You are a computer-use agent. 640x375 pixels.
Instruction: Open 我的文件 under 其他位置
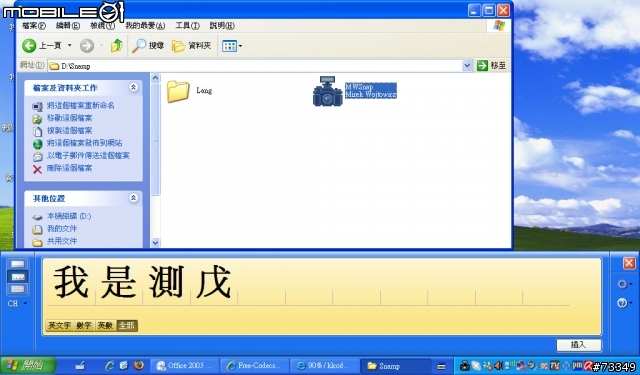coord(62,229)
